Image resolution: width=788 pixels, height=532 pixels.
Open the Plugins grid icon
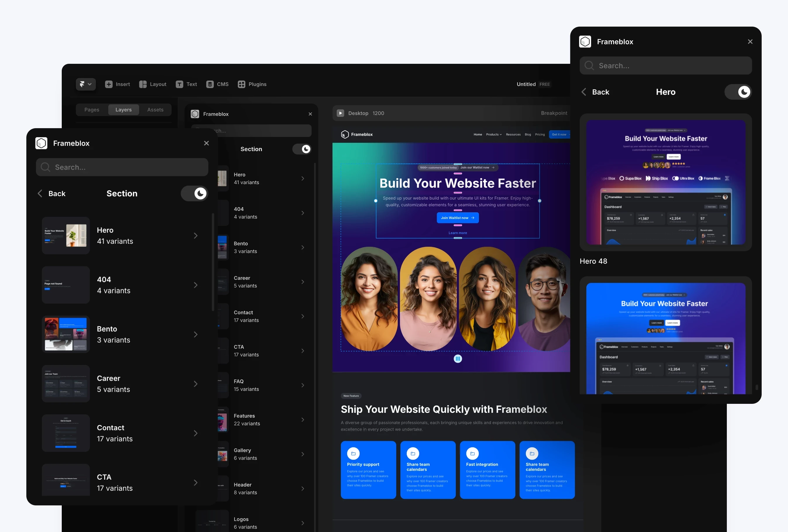click(241, 84)
